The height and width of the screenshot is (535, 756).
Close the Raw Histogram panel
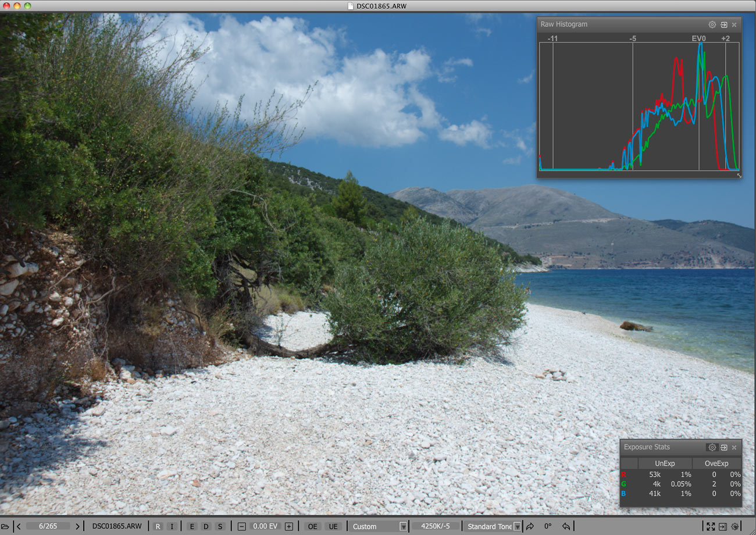tap(734, 24)
